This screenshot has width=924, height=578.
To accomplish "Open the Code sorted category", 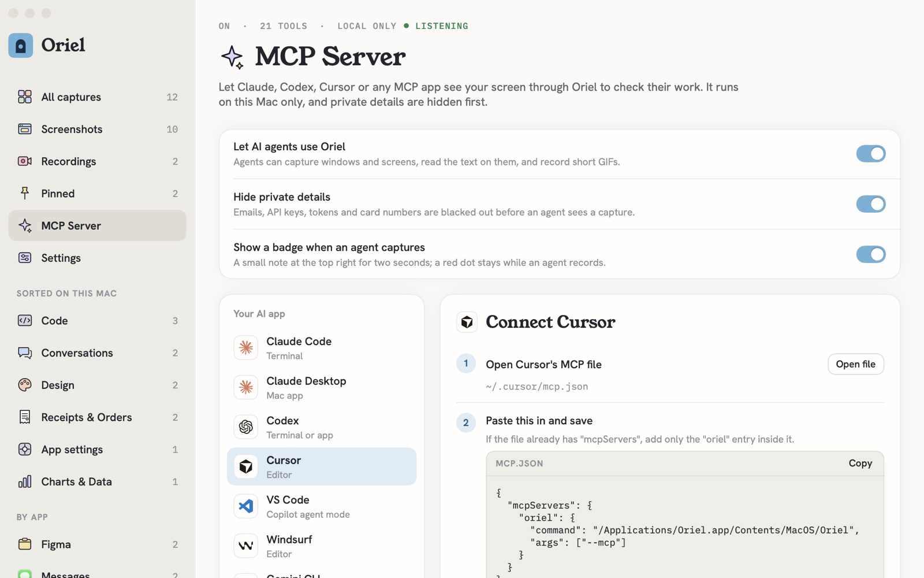I will click(97, 320).
